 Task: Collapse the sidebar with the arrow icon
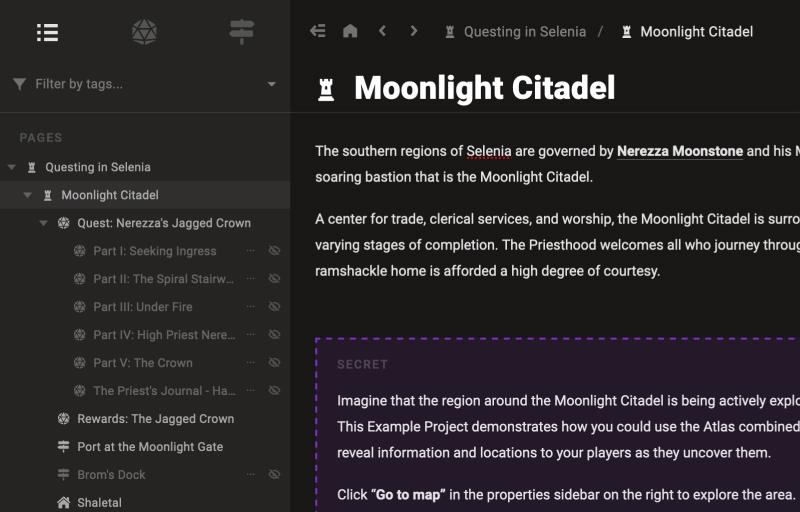pos(318,31)
